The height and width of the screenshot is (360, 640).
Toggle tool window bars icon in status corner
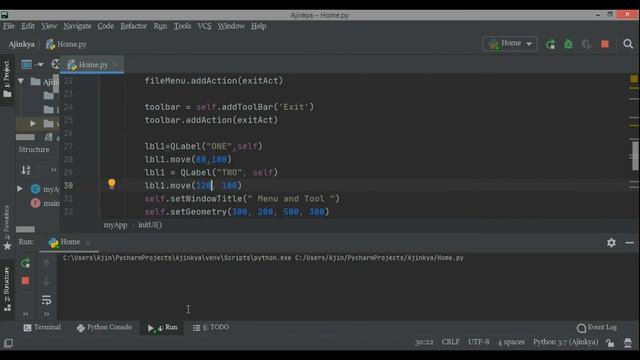click(9, 343)
